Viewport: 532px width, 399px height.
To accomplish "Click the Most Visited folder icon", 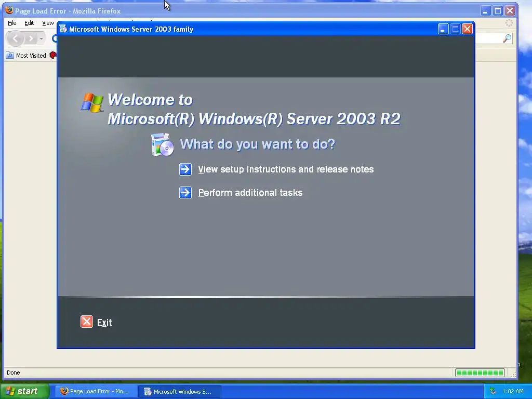I will click(x=10, y=55).
